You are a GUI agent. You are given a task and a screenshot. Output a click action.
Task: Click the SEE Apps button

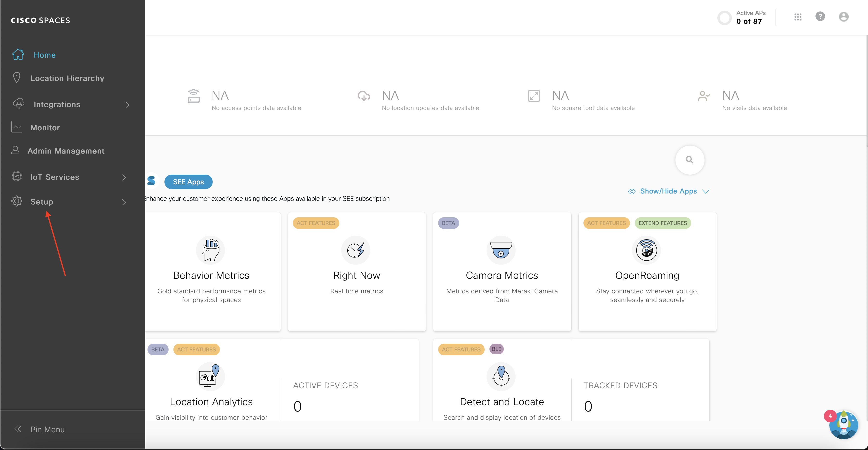188,182
